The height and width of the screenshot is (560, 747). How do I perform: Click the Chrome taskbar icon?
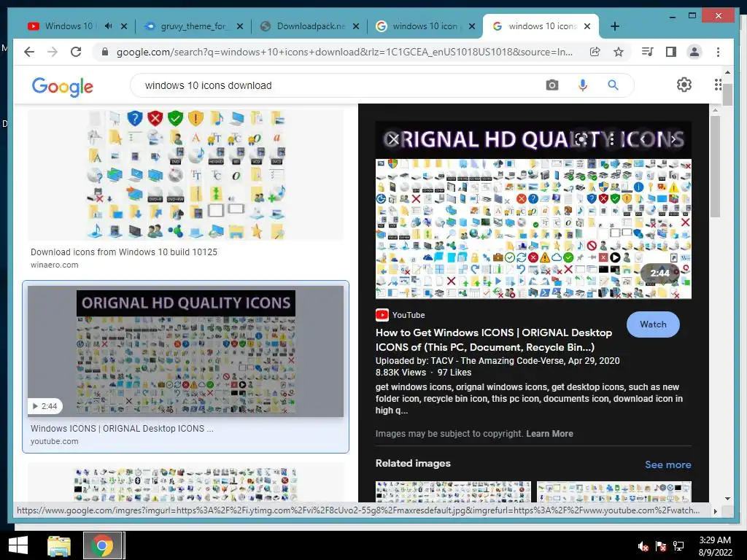click(102, 545)
